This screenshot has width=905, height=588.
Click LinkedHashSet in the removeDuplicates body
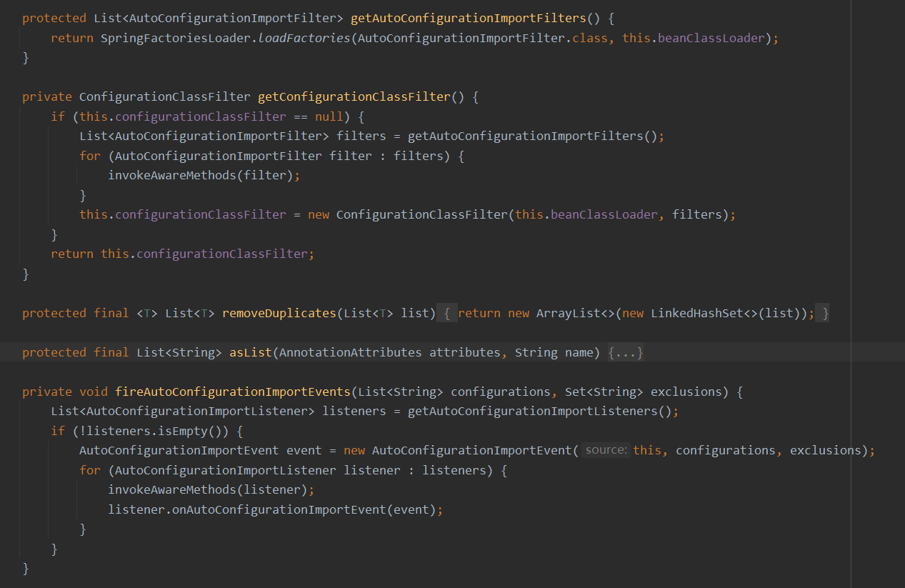point(696,314)
